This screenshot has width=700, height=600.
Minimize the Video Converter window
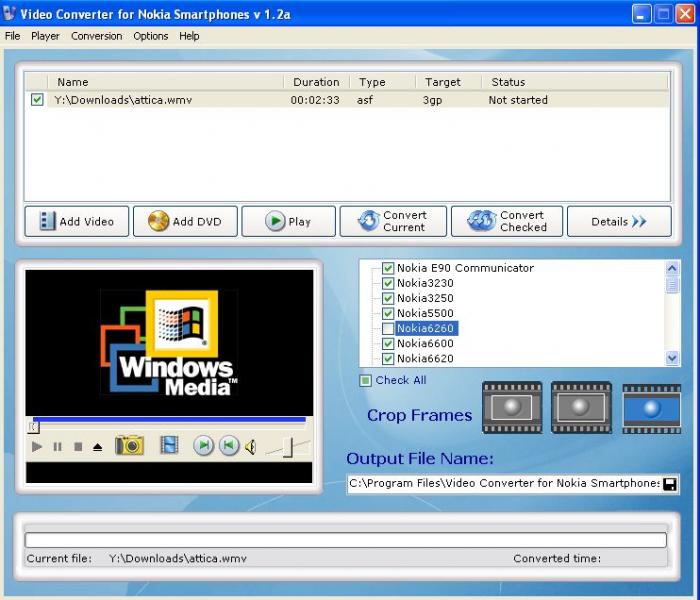pyautogui.click(x=641, y=14)
